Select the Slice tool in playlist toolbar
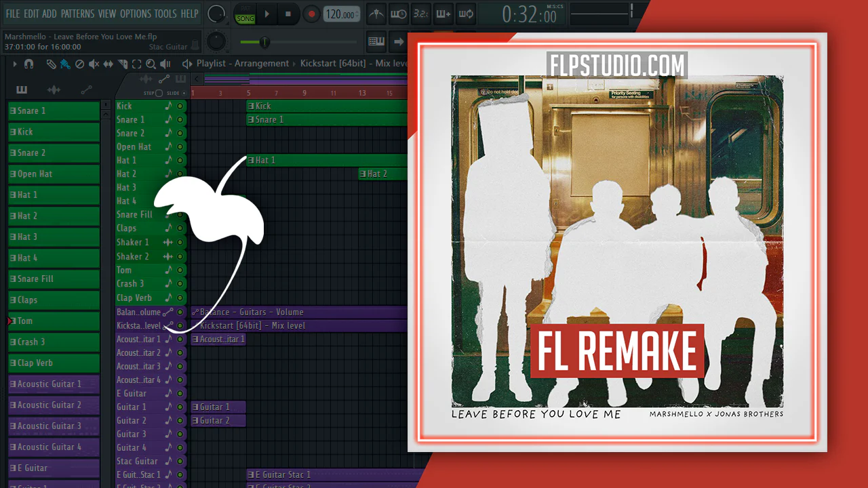868x488 pixels. tap(123, 64)
